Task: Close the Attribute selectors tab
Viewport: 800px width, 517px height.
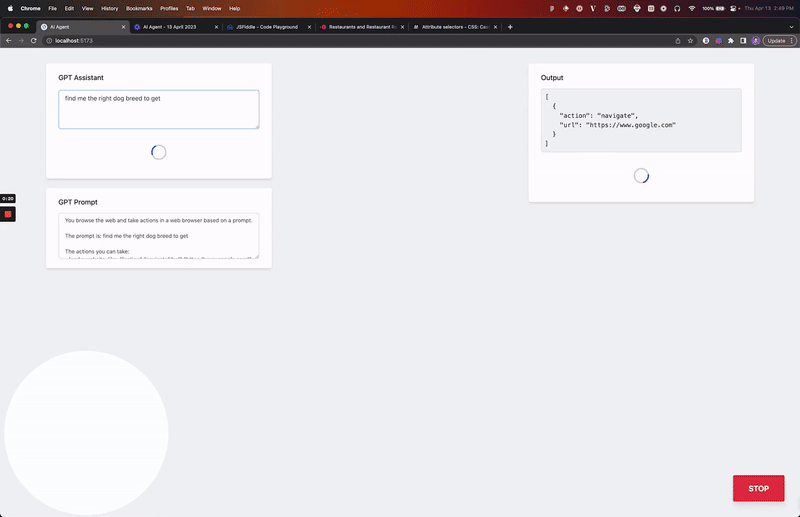Action: coord(495,27)
